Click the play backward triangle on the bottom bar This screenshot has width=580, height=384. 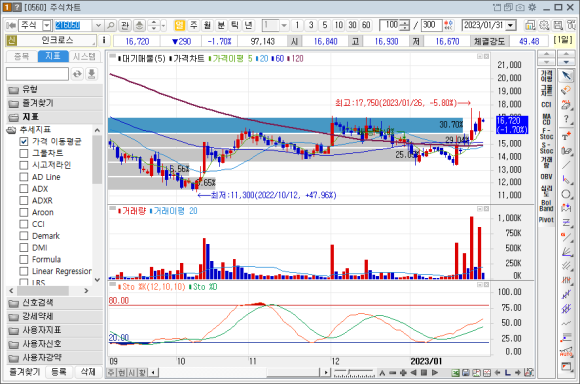(414, 373)
